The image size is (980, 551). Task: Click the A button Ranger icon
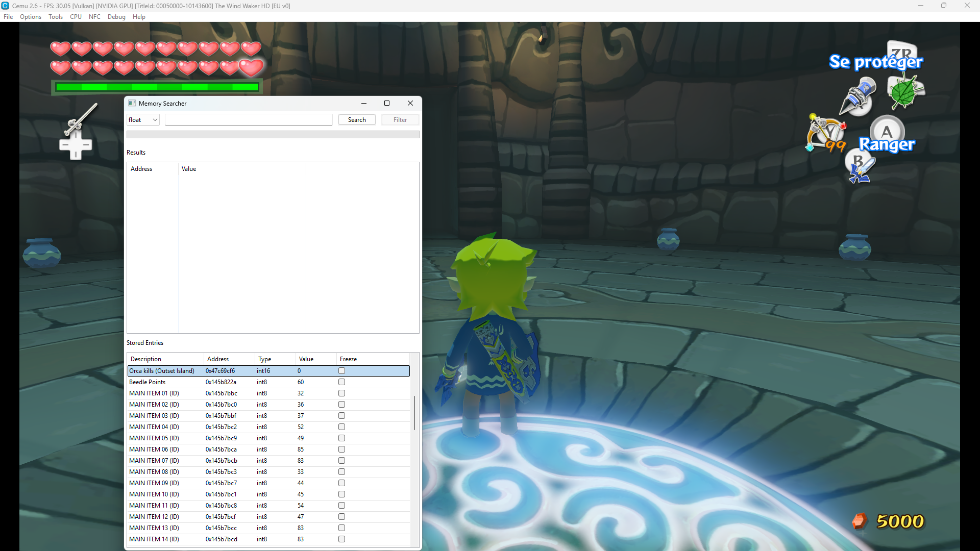(887, 135)
